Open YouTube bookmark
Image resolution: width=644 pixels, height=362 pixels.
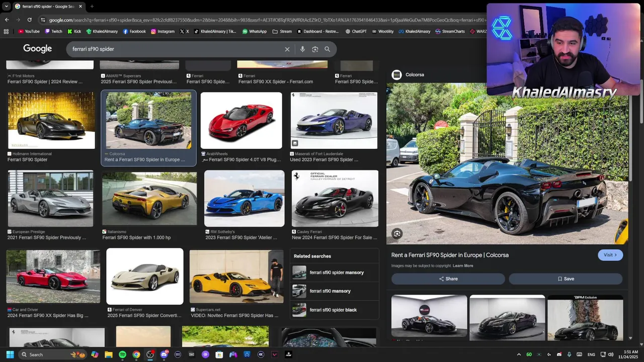29,31
